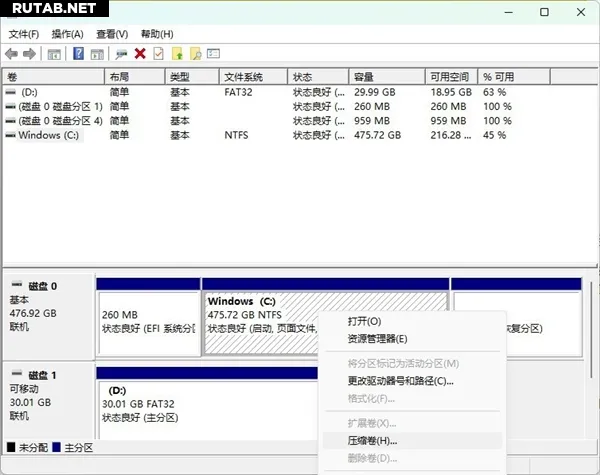Click the Back arrow in the toolbar
This screenshot has height=475, width=600.
click(x=12, y=53)
